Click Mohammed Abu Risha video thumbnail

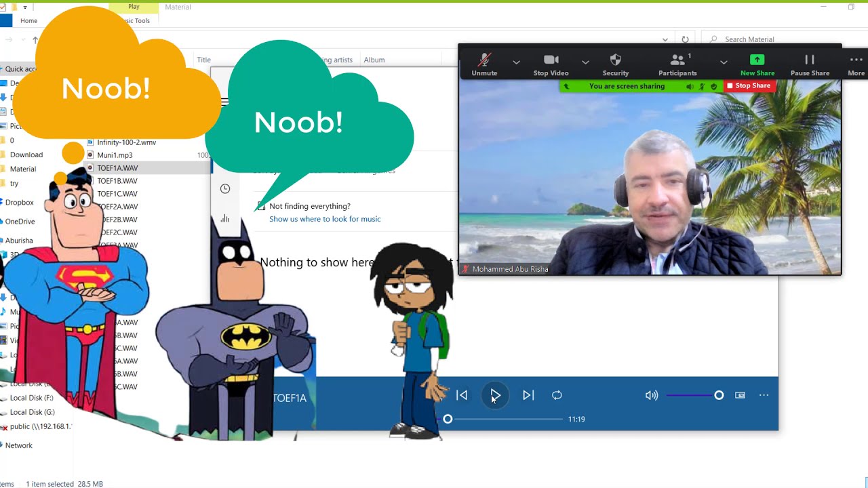pos(650,178)
